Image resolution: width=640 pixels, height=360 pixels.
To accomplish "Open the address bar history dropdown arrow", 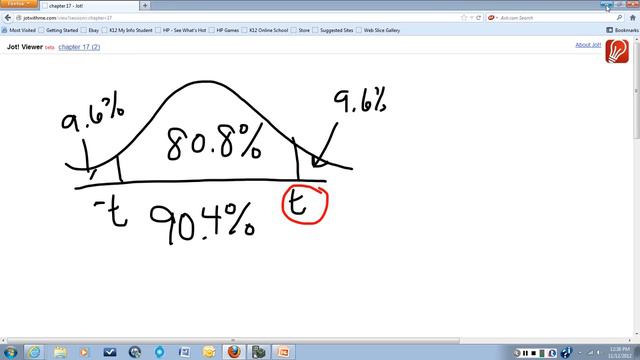I will (x=471, y=18).
